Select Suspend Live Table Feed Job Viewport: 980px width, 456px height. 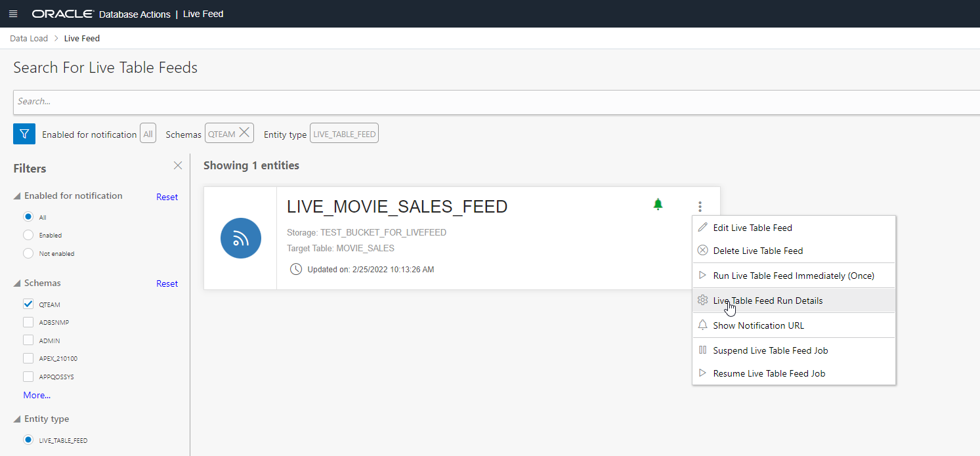(x=770, y=350)
